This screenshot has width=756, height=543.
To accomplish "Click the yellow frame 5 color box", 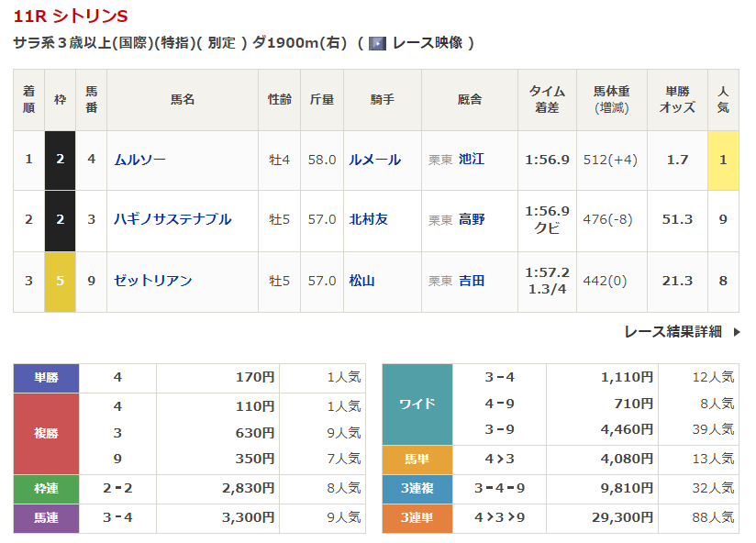I will (60, 281).
